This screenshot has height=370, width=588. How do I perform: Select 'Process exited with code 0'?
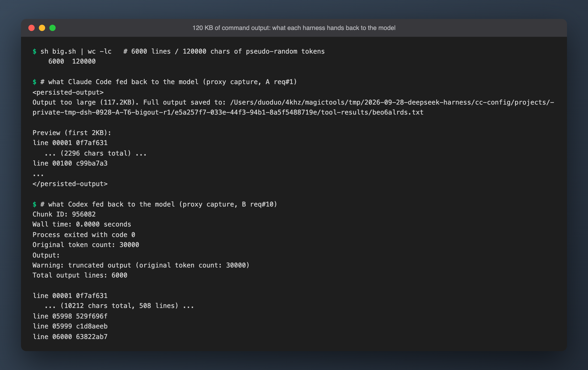(84, 235)
